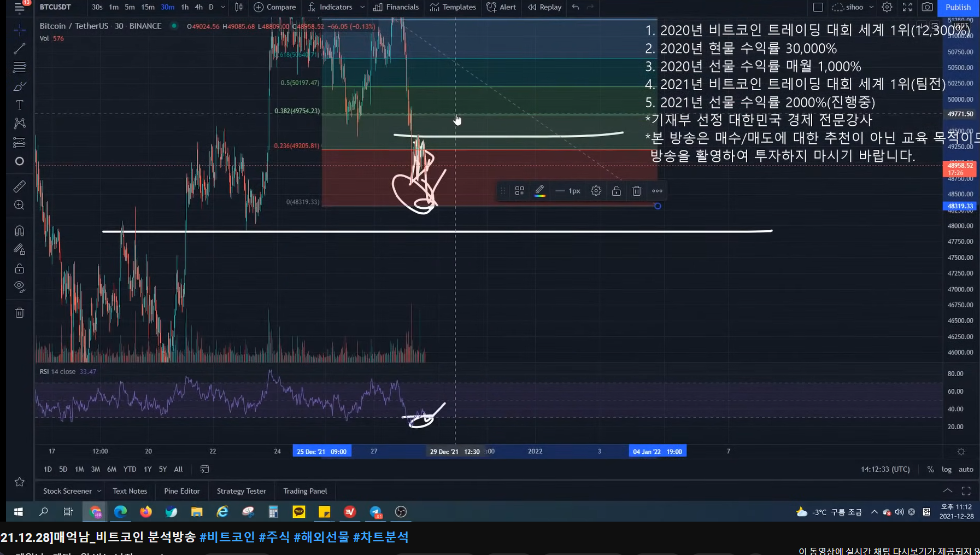Remove drawings with the trash icon in left toolbar
The image size is (980, 555).
[19, 313]
